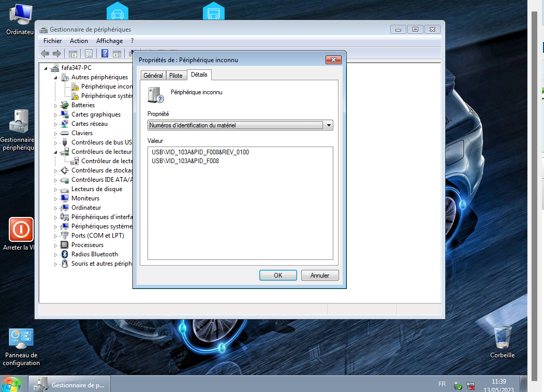The image size is (544, 392).
Task: Expand the Cartes réseau node
Action: coord(55,124)
